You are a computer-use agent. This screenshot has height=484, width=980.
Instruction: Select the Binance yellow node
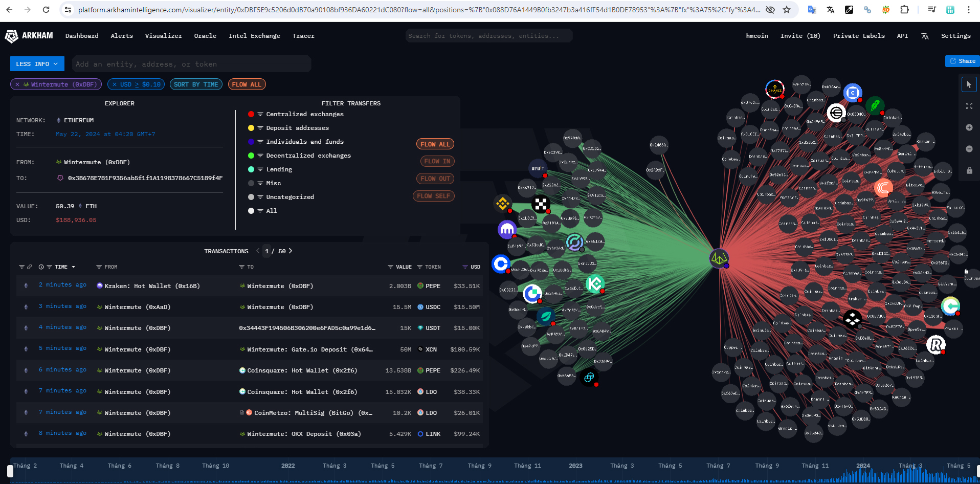[503, 204]
